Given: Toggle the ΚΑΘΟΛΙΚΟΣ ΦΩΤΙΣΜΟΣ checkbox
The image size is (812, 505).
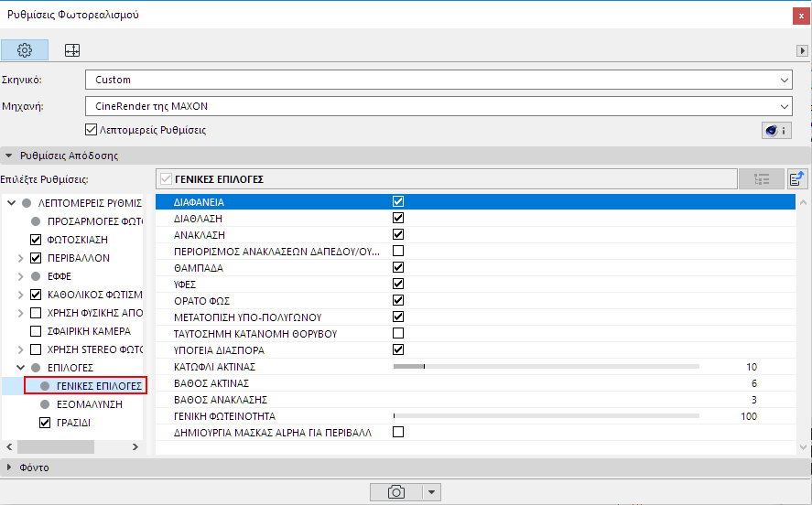Looking at the screenshot, I should pos(36,295).
